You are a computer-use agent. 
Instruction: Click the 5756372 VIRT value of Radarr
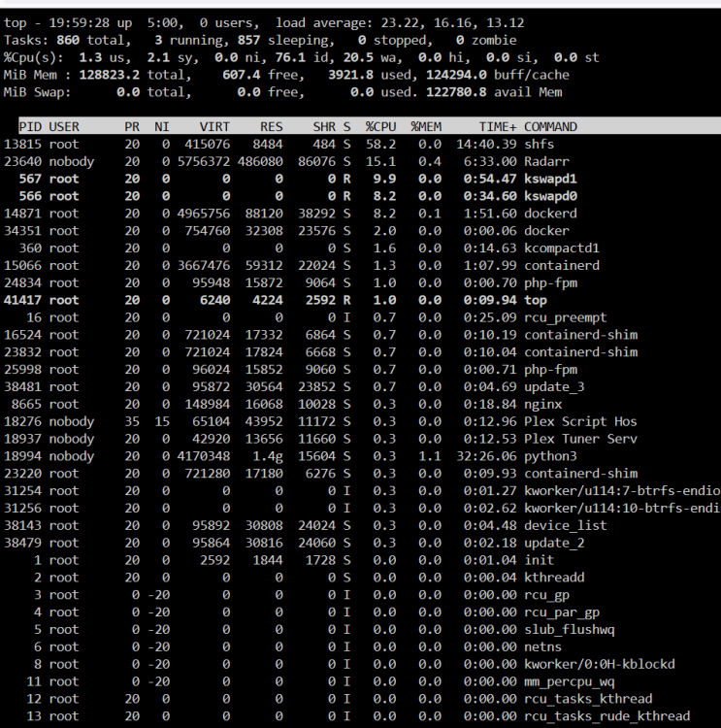point(204,161)
